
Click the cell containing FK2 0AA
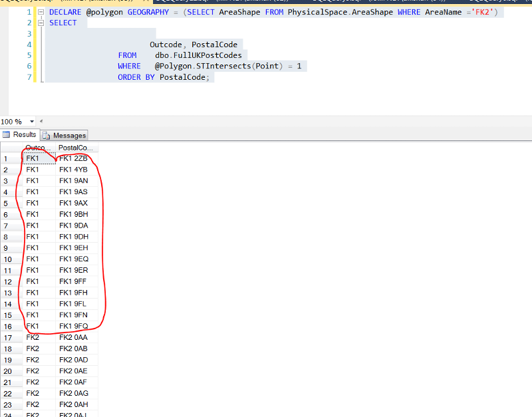pyautogui.click(x=73, y=337)
